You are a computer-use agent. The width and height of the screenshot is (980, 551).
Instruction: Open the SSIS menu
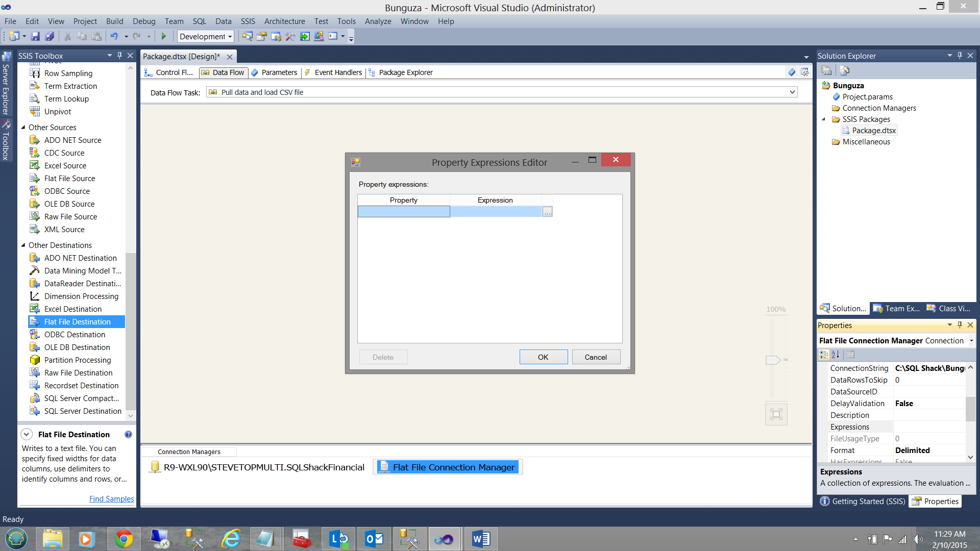coord(248,21)
